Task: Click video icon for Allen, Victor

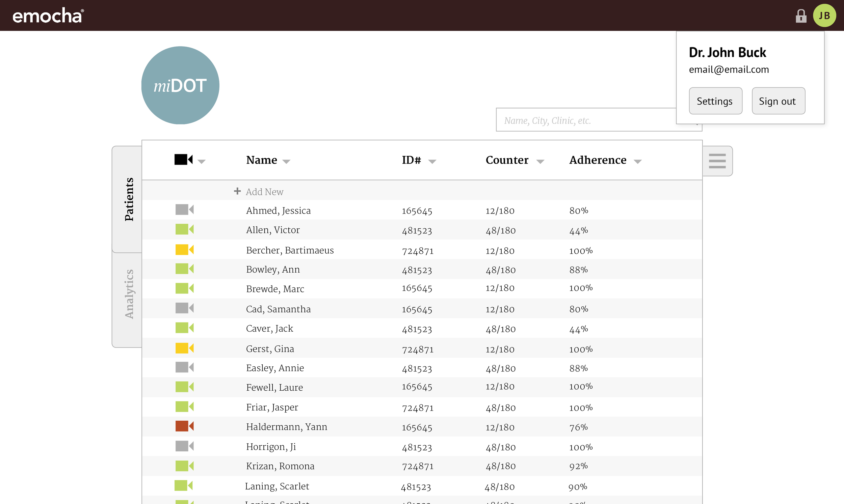Action: [x=184, y=229]
